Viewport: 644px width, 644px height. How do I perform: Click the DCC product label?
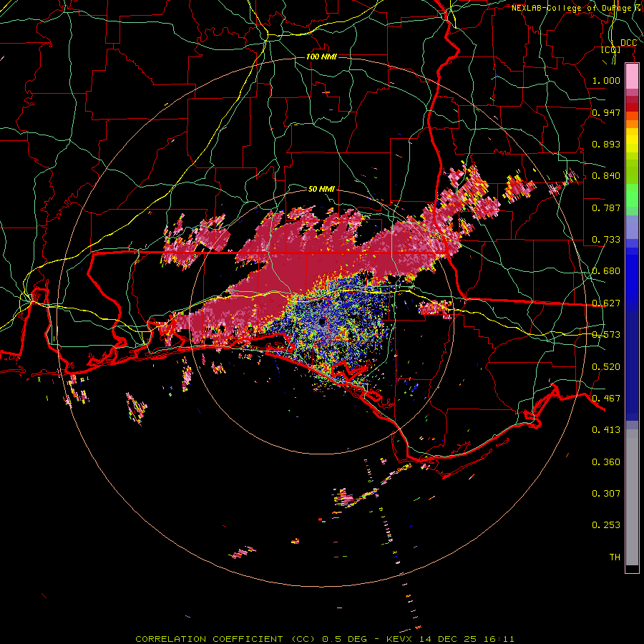(x=628, y=43)
